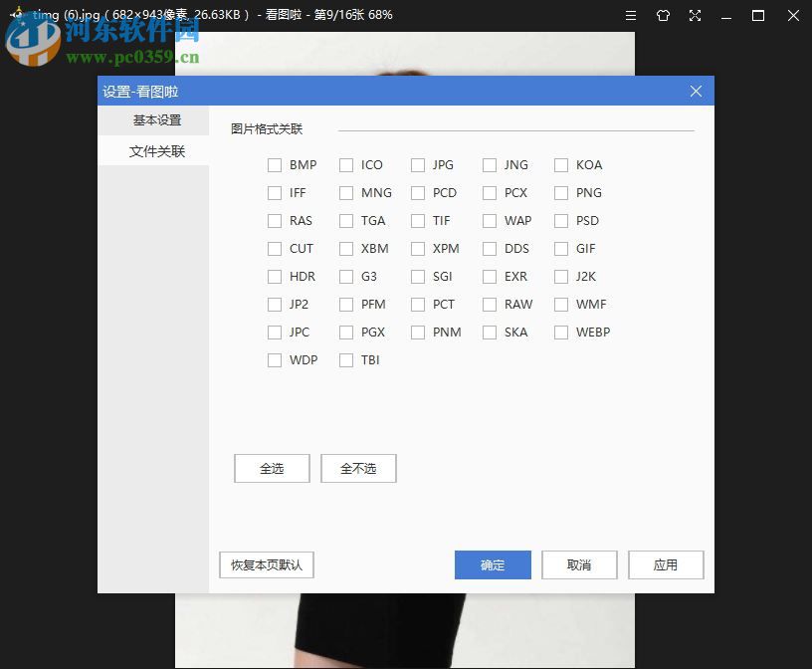Cancel changes with 取消 button
This screenshot has width=812, height=669.
point(579,564)
